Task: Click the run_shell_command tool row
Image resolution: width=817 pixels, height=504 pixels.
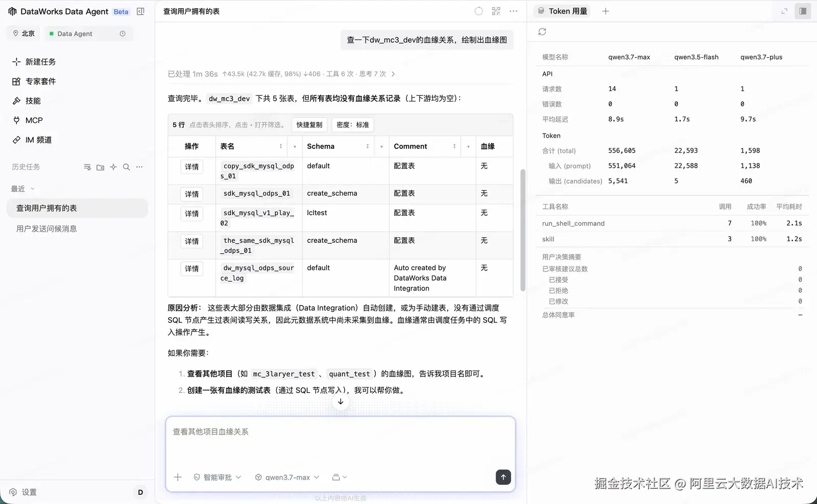Action: (672, 223)
